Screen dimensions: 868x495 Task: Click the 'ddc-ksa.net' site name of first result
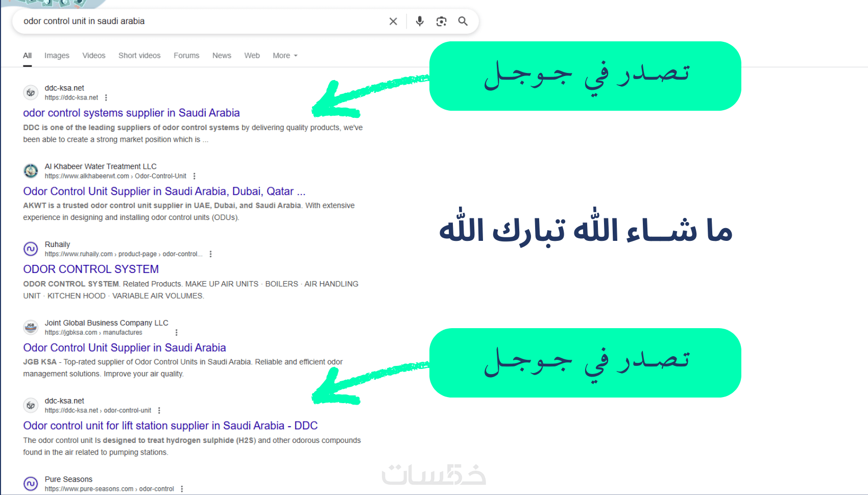click(x=64, y=88)
